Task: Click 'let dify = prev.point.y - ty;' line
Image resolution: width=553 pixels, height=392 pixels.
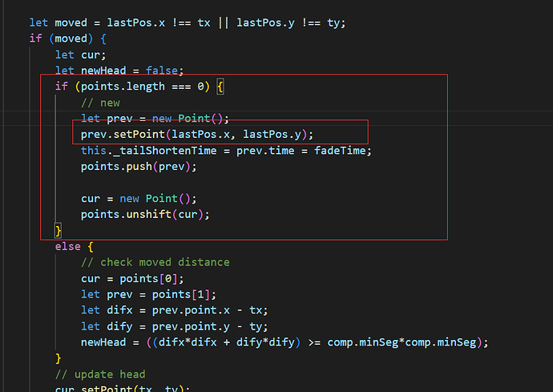Action: (174, 327)
